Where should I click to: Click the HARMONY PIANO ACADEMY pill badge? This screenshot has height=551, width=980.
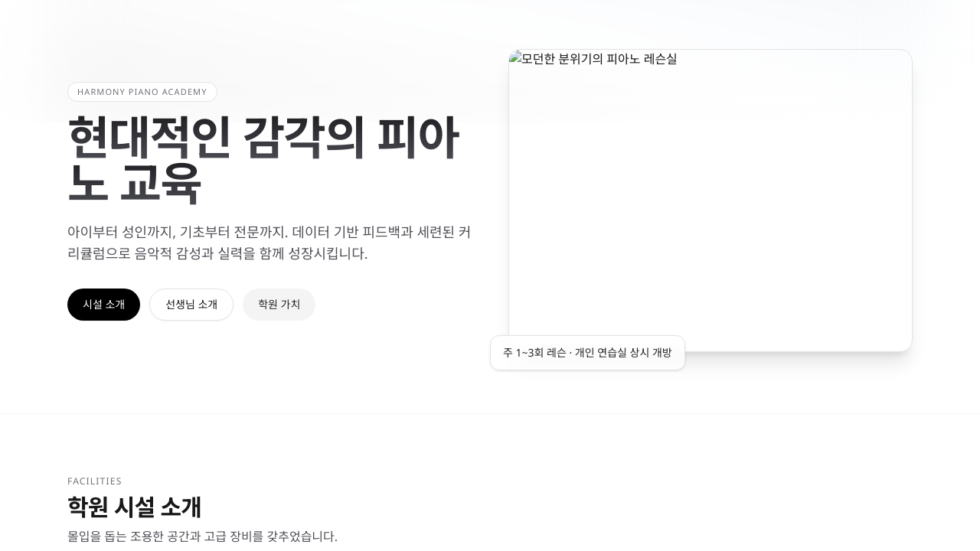click(142, 92)
